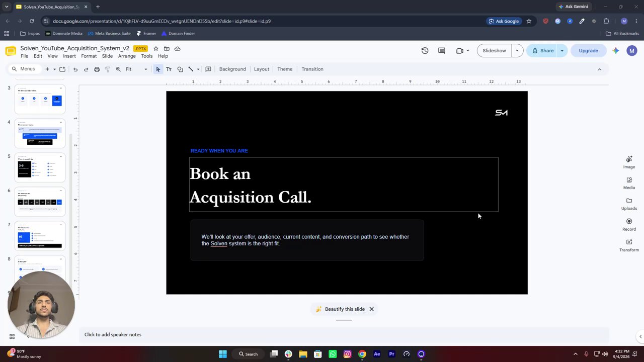Insert a Shape from toolbar

pos(180,69)
